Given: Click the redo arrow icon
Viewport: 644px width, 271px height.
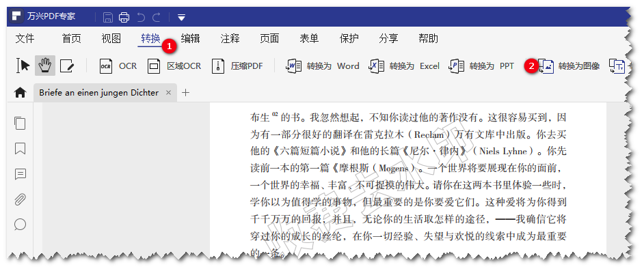Looking at the screenshot, I should click(x=157, y=17).
